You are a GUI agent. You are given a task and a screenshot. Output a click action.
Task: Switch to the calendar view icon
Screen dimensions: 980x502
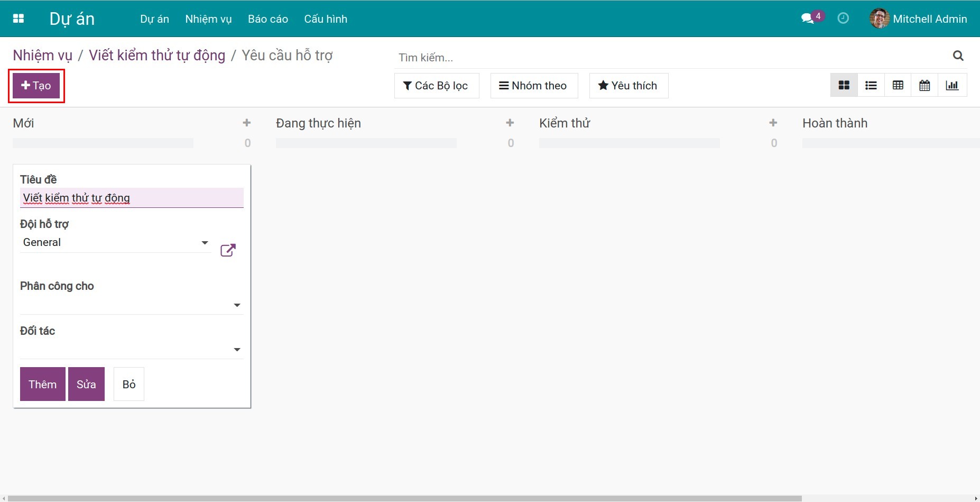[x=924, y=86]
